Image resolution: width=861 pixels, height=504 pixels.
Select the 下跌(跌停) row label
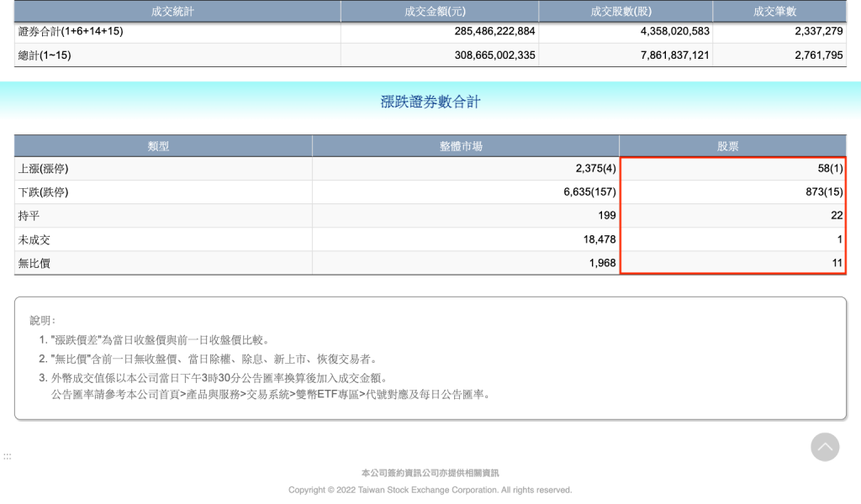tap(44, 192)
